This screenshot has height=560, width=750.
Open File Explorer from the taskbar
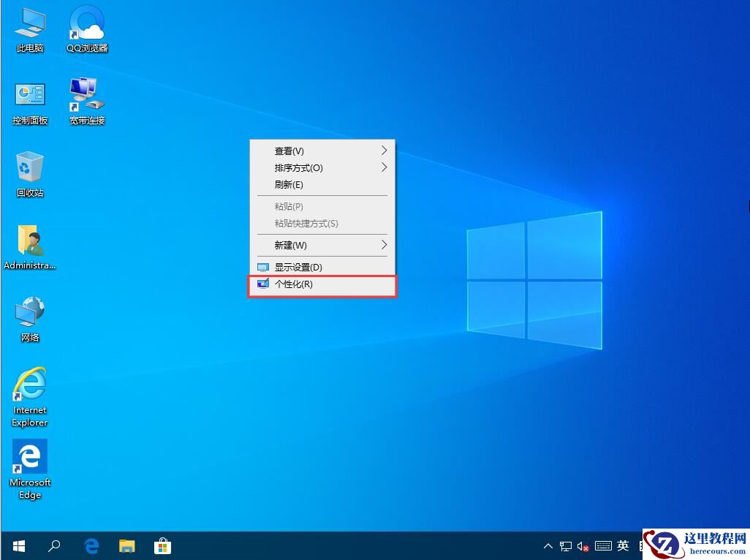tap(127, 546)
